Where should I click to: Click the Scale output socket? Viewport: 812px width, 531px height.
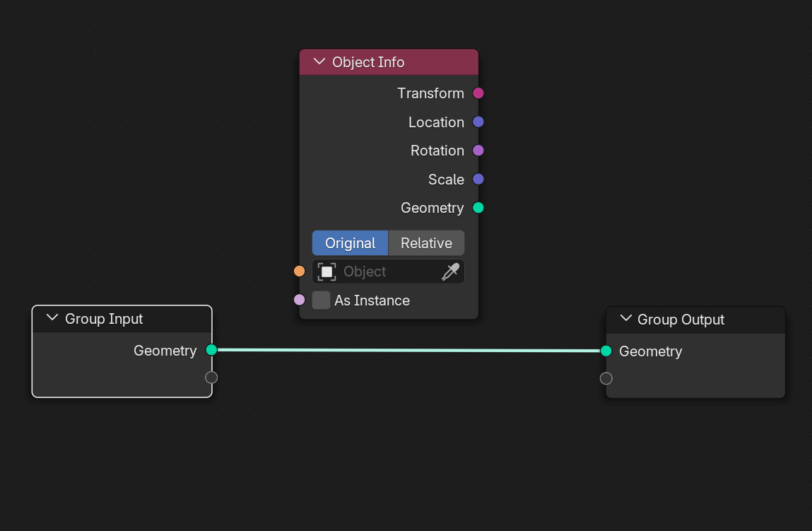point(478,180)
